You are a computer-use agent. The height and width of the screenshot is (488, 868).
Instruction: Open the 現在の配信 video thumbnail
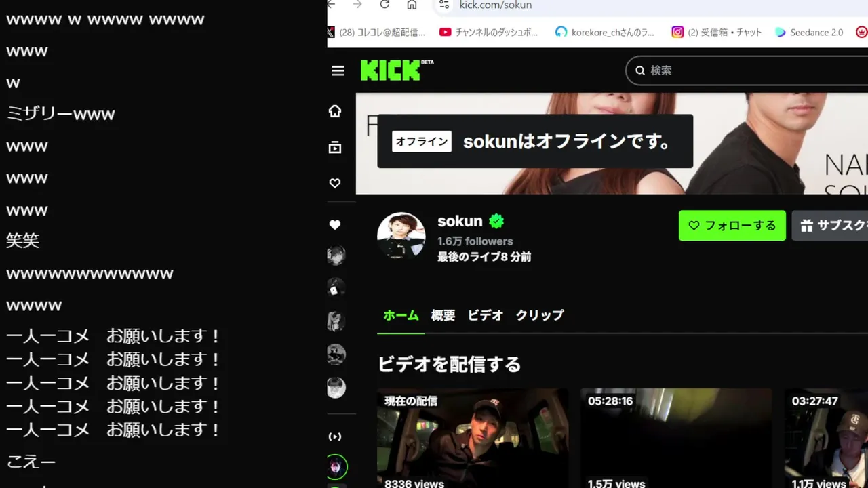point(473,438)
